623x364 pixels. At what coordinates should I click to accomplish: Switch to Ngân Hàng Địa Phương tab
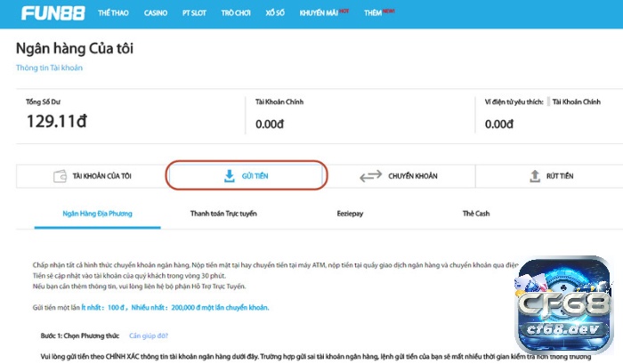click(97, 214)
